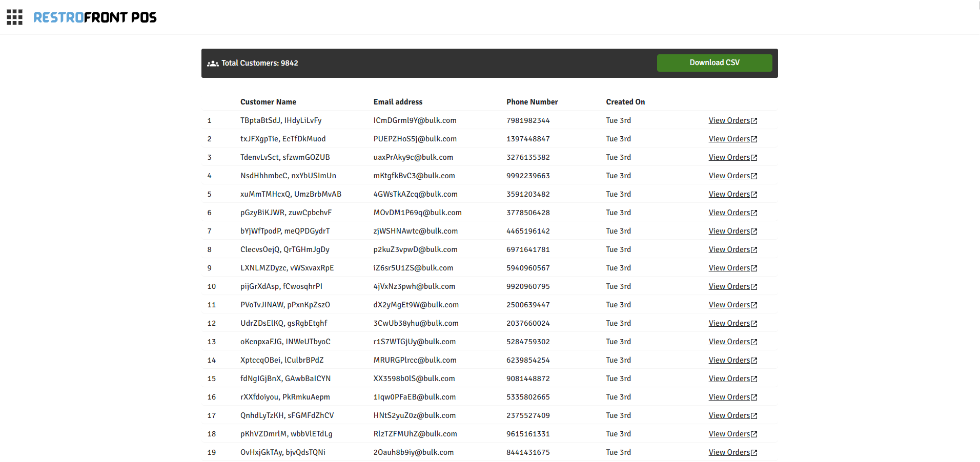Viewport: 980px width, 462px height.
Task: Select email MRURGPlrcc@bulk.com
Action: 415,360
